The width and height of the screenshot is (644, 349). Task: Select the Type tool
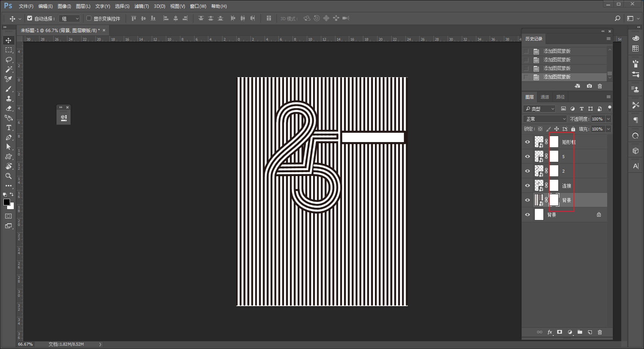point(9,128)
